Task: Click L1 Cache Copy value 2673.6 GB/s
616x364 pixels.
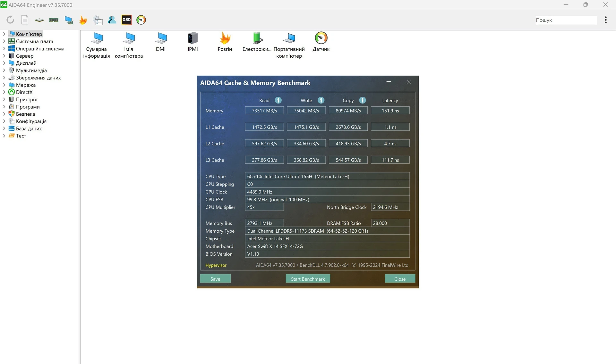Action: click(348, 127)
